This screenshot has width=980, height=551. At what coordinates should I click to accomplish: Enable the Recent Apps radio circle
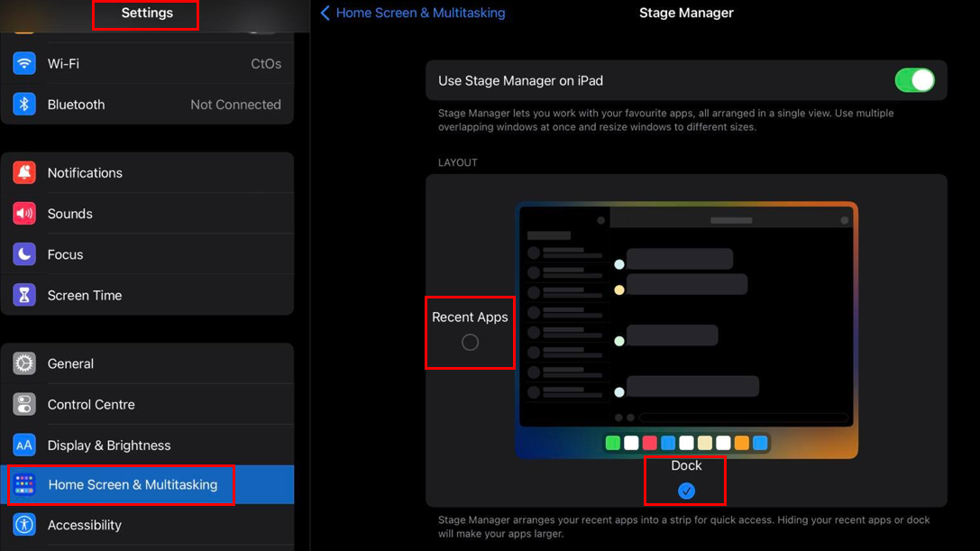tap(470, 342)
